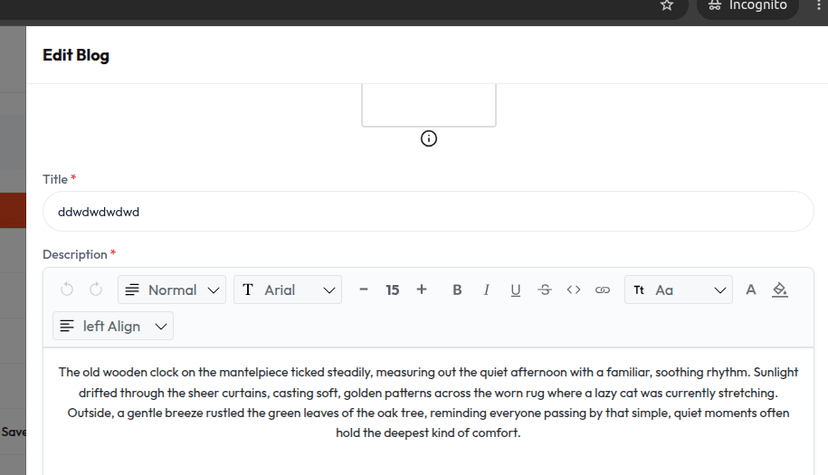Insert a hyperlink
This screenshot has width=828, height=475.
click(x=603, y=290)
